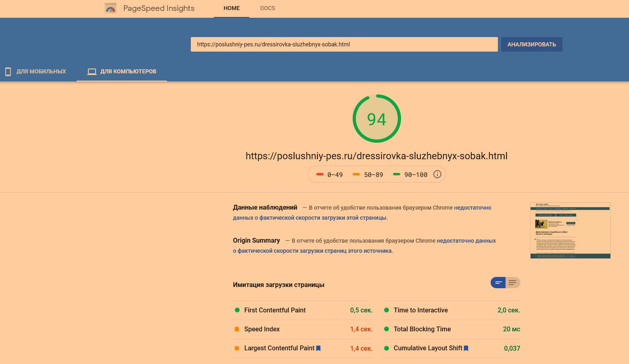Click bookmark icon next to Largest Contentful Paint
The image size is (629, 364).
(x=318, y=348)
